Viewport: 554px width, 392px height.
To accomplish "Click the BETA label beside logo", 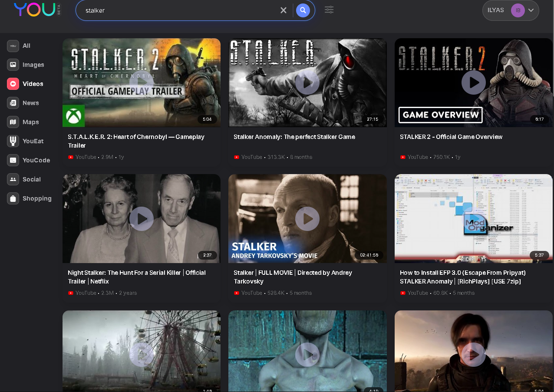I will pos(59,10).
